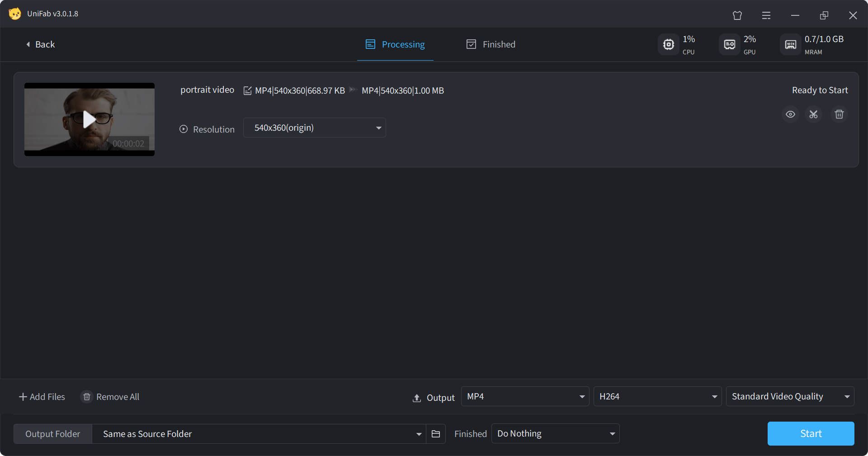
Task: Close the UniFab window
Action: pyautogui.click(x=853, y=15)
